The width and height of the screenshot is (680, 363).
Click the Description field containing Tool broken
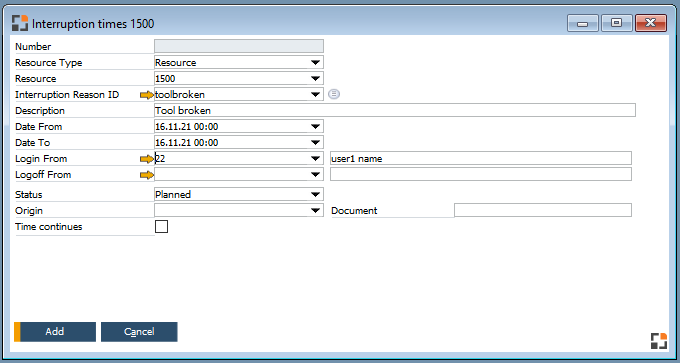(395, 110)
